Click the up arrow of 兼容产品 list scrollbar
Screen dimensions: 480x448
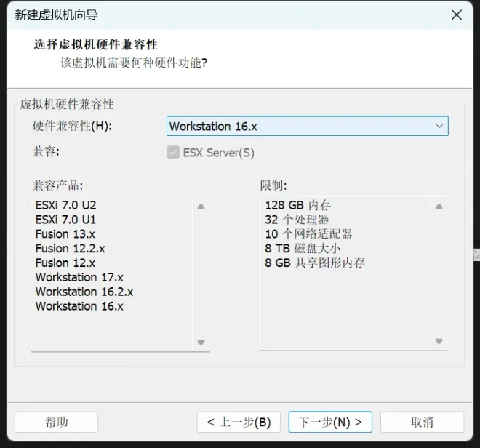click(x=201, y=206)
